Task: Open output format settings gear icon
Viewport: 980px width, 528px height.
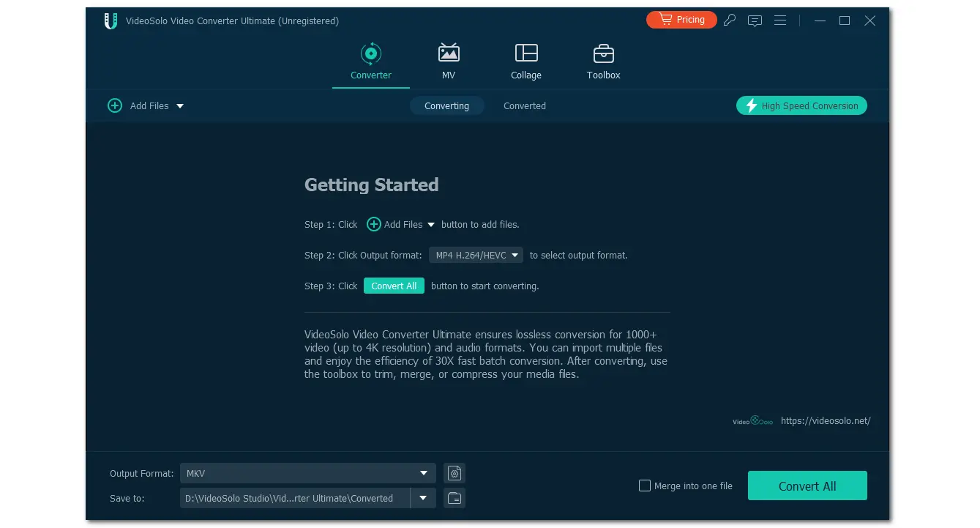Action: [455, 473]
